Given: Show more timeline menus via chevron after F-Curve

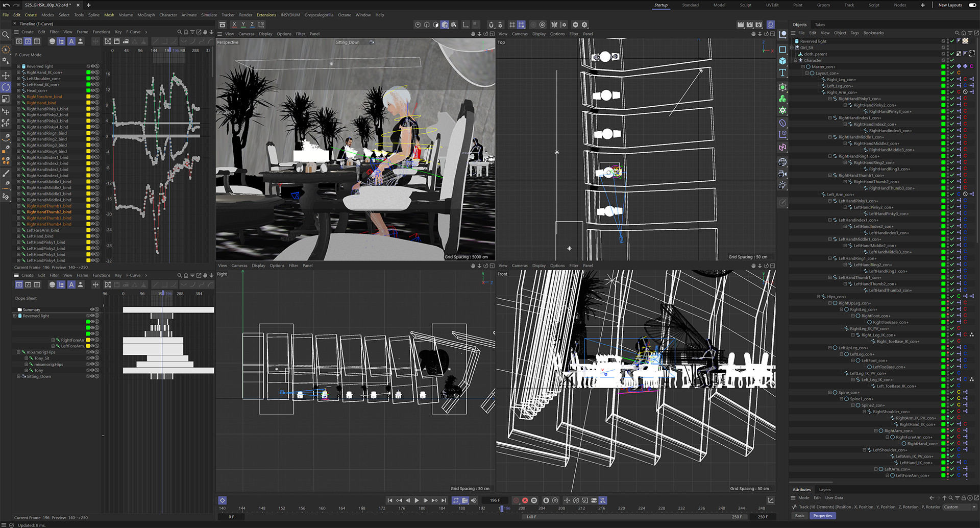Looking at the screenshot, I should click(146, 32).
